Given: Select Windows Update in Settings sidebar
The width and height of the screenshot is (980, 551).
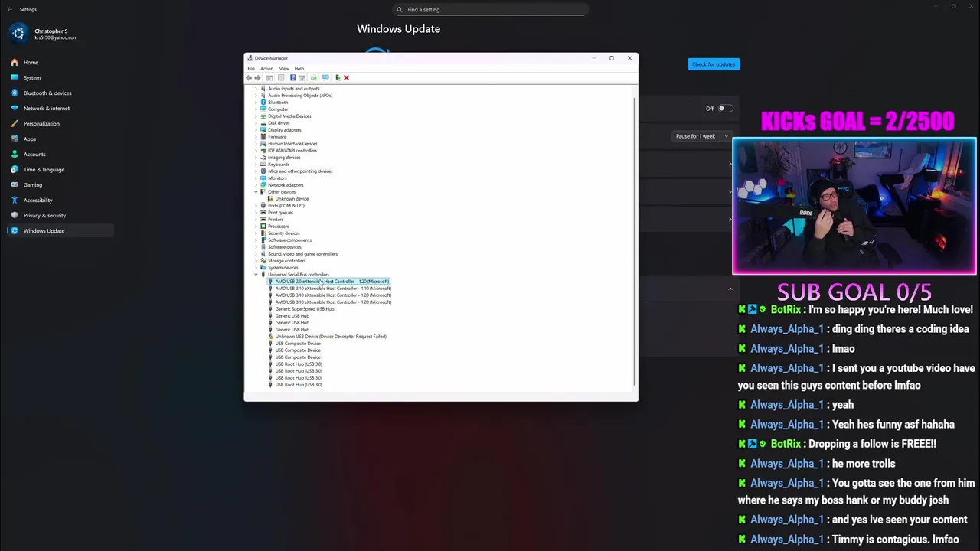Looking at the screenshot, I should [x=60, y=230].
